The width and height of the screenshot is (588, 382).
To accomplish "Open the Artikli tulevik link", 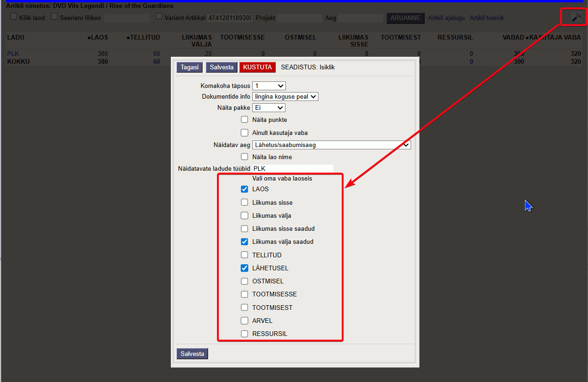I will coord(487,18).
